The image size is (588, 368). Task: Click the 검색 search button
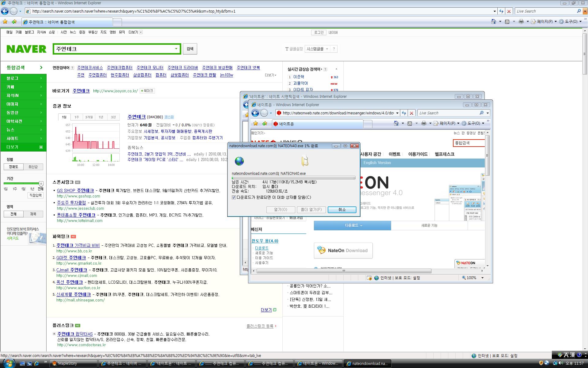point(190,49)
